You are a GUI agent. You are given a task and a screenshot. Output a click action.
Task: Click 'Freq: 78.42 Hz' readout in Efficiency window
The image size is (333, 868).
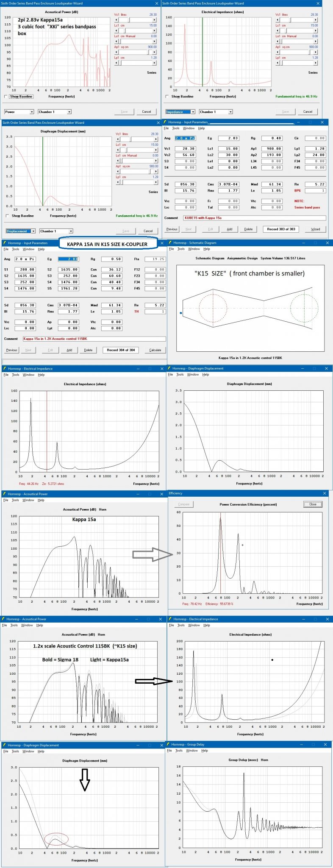pos(192,604)
